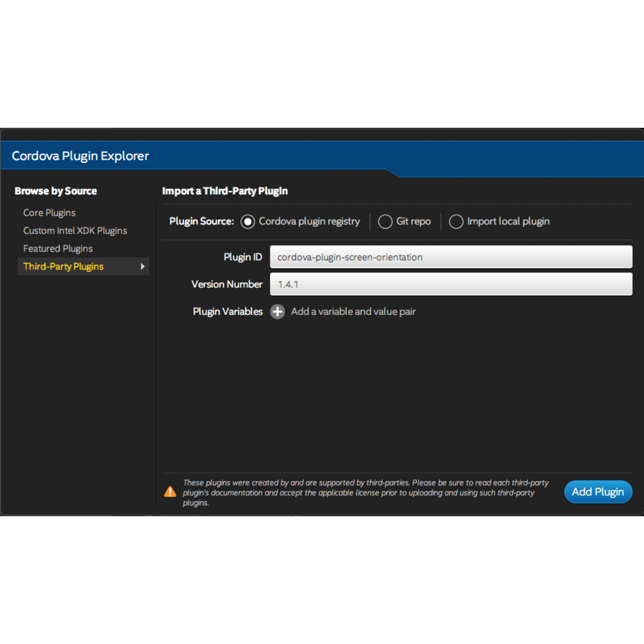Click the Plugin Source label
Viewport: 644px width, 644px height.
click(202, 221)
